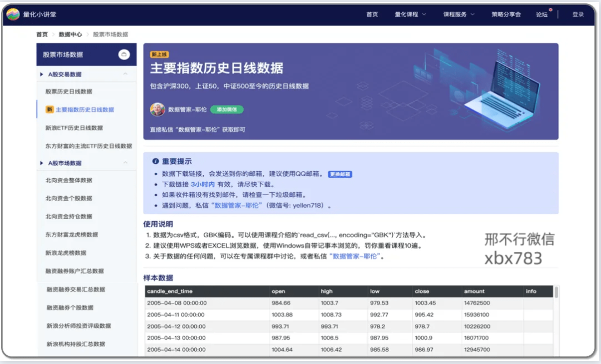Select 北向资金整体数据 in sidebar
Viewport: 601px width, 364px height.
click(68, 180)
